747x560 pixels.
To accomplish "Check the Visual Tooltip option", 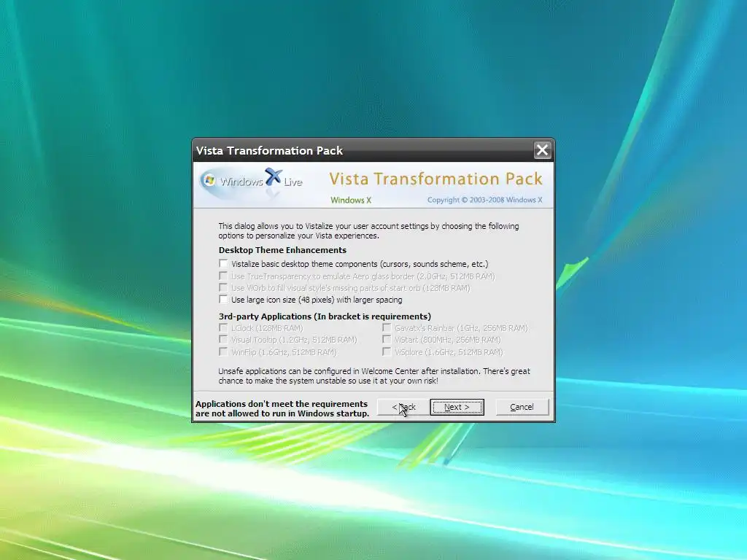I will click(223, 340).
